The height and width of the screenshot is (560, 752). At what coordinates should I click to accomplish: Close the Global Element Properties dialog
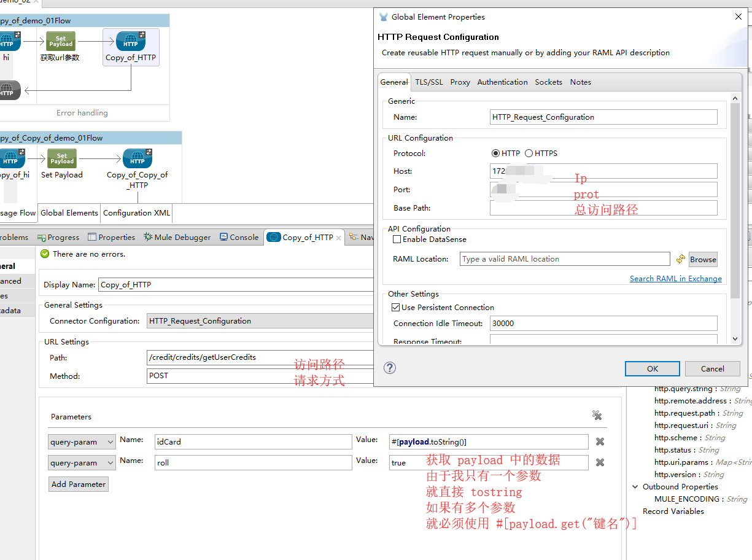click(x=738, y=17)
